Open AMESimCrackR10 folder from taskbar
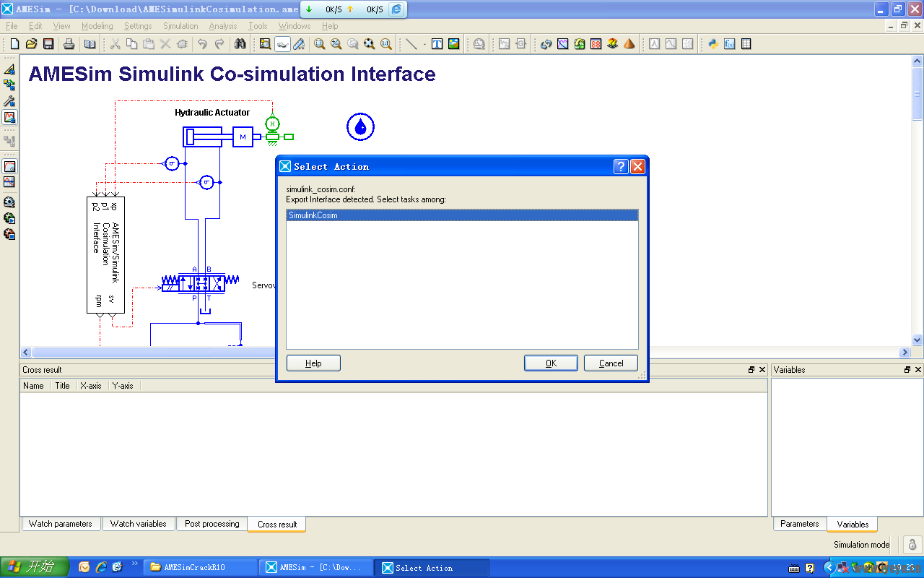The height and width of the screenshot is (578, 924). tap(201, 567)
